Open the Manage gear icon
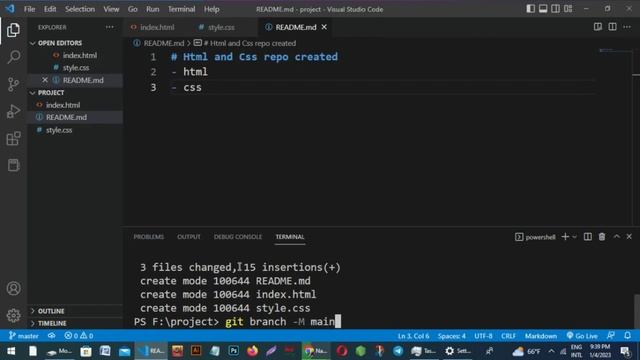Viewport: 640px width, 360px height. (13, 316)
